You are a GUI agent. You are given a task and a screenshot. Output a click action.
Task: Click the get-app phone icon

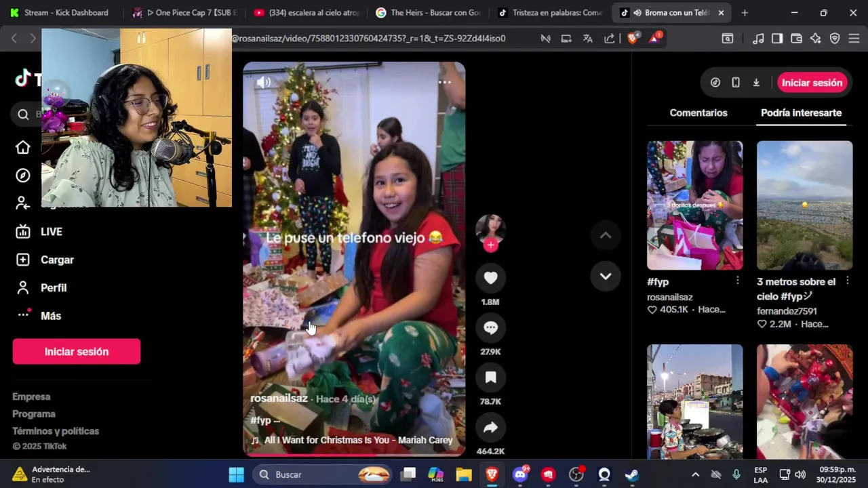click(736, 83)
